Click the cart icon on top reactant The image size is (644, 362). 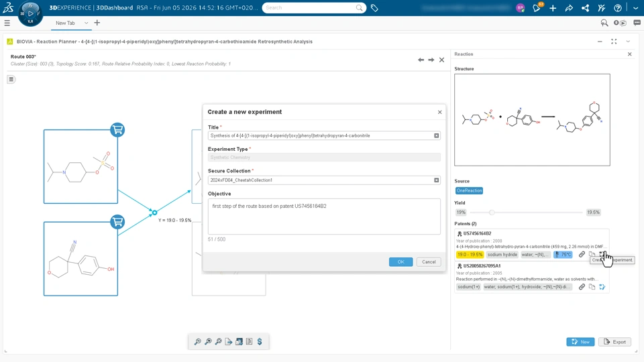(x=117, y=129)
